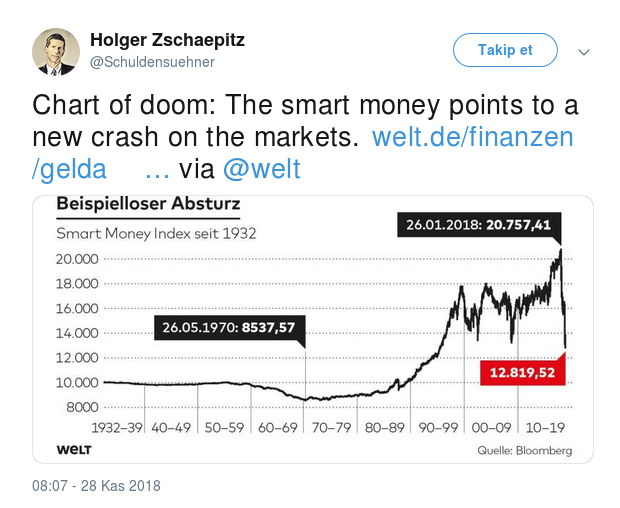Image resolution: width=620 pixels, height=508 pixels.
Task: Click the Holger Zschaepitz display name
Action: tap(167, 40)
